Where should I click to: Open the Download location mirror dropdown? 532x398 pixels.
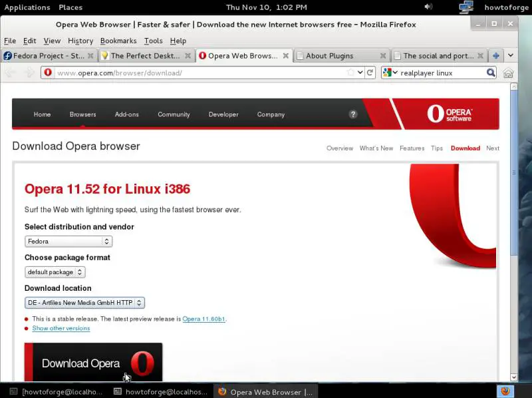pos(85,303)
